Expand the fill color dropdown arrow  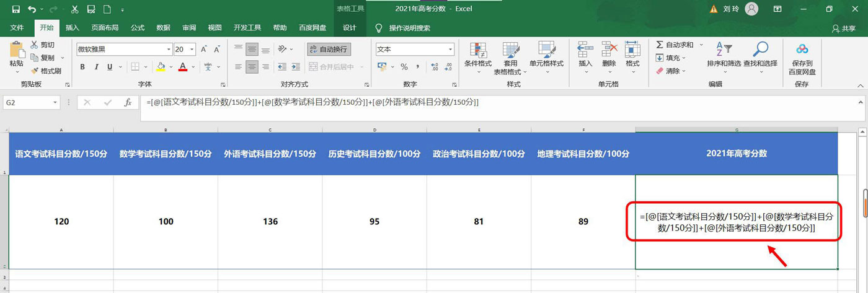click(x=170, y=67)
